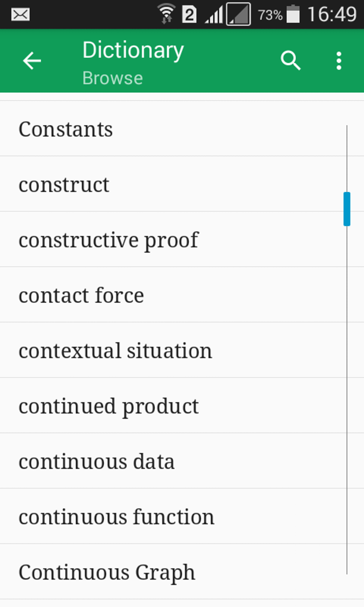
Task: Open constructive proof definition
Action: (108, 240)
